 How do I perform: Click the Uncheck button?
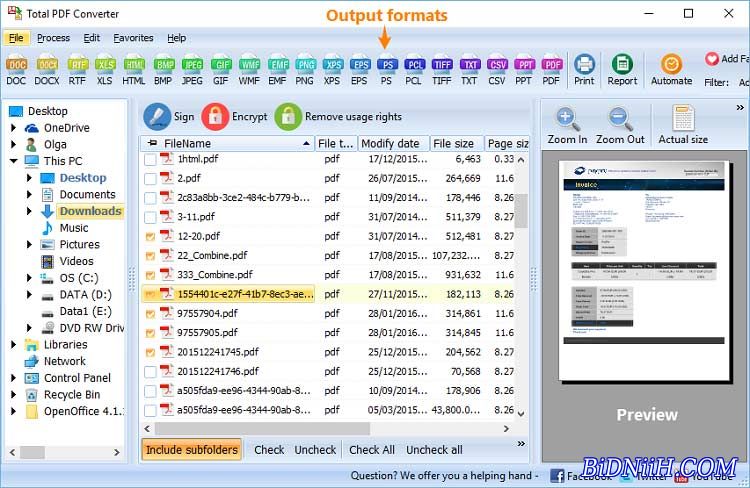tap(315, 450)
